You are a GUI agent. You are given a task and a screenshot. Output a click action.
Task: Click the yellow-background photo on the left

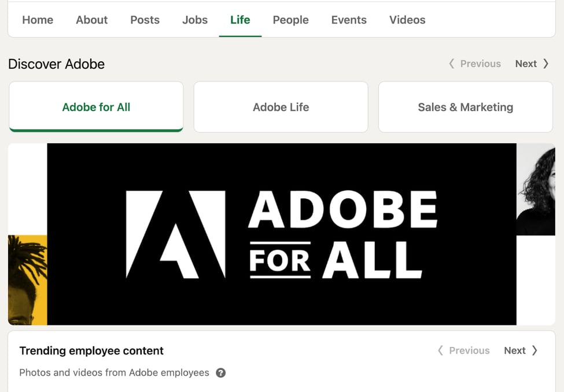click(x=27, y=280)
